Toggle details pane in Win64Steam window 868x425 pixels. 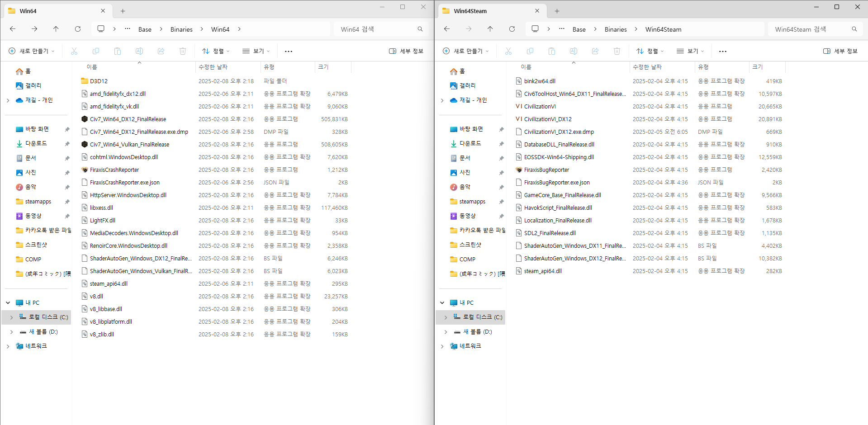pos(840,51)
